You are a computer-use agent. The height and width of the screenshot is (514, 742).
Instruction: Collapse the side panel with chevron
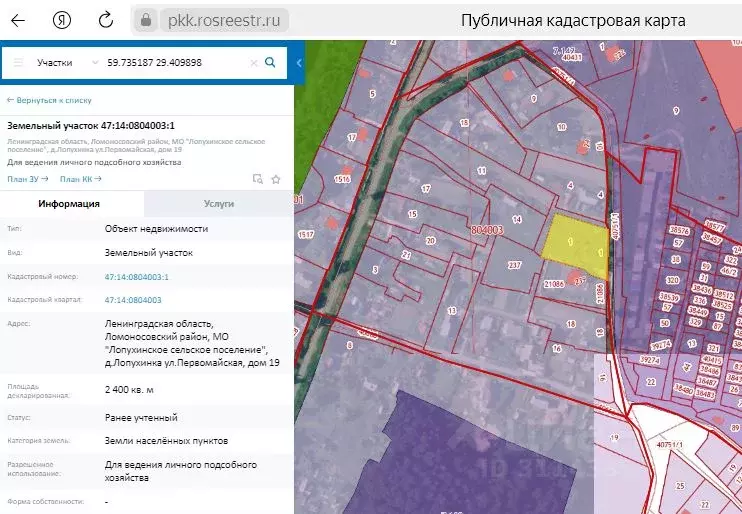pyautogui.click(x=299, y=63)
